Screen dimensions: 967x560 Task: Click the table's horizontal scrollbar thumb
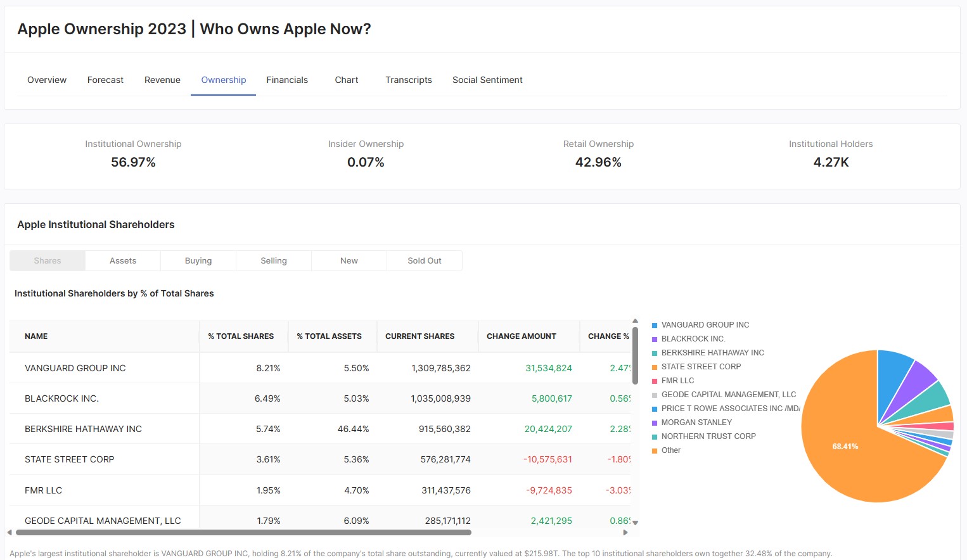[x=243, y=532]
